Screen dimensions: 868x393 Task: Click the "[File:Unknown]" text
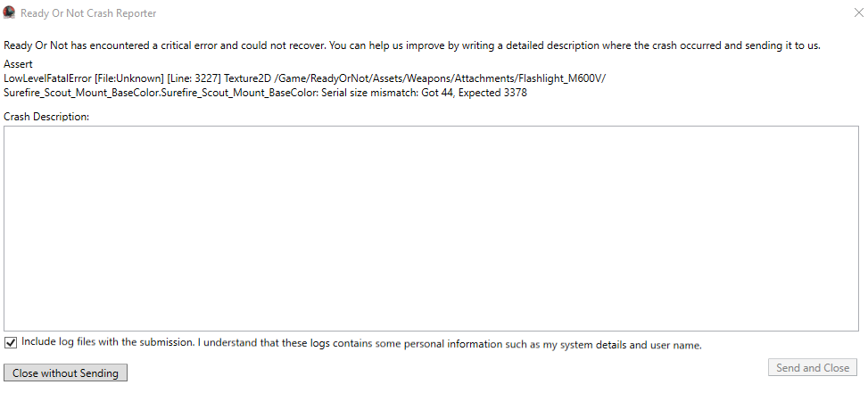pos(129,78)
